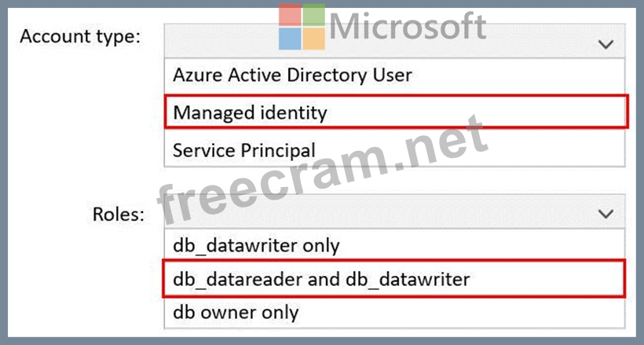Viewport: 644px width, 345px height.
Task: Click the Microsoft wordmark text
Action: point(408,27)
